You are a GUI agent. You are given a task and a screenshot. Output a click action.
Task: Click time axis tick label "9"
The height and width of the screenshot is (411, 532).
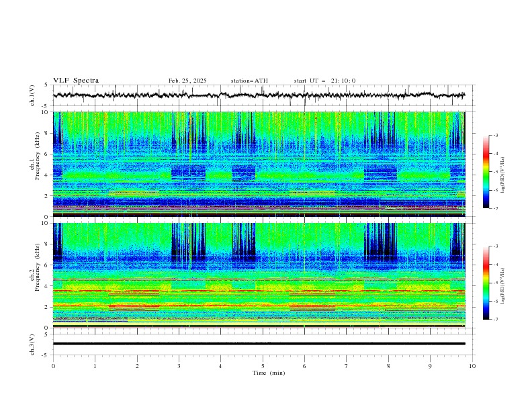point(430,366)
